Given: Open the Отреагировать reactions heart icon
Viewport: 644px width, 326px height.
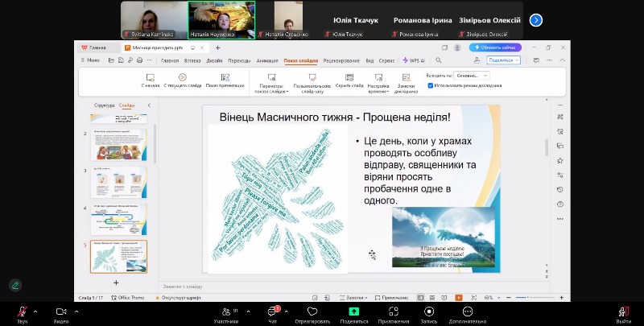Looking at the screenshot, I should [312, 312].
